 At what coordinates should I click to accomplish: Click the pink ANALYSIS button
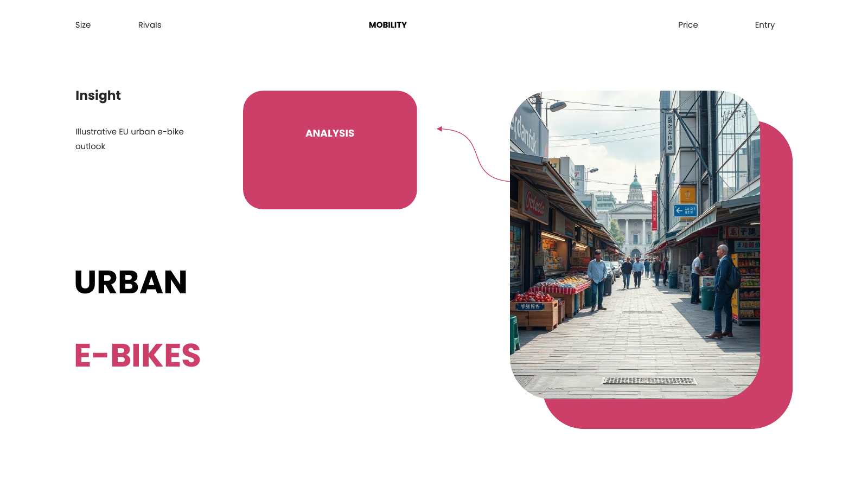[x=330, y=150]
